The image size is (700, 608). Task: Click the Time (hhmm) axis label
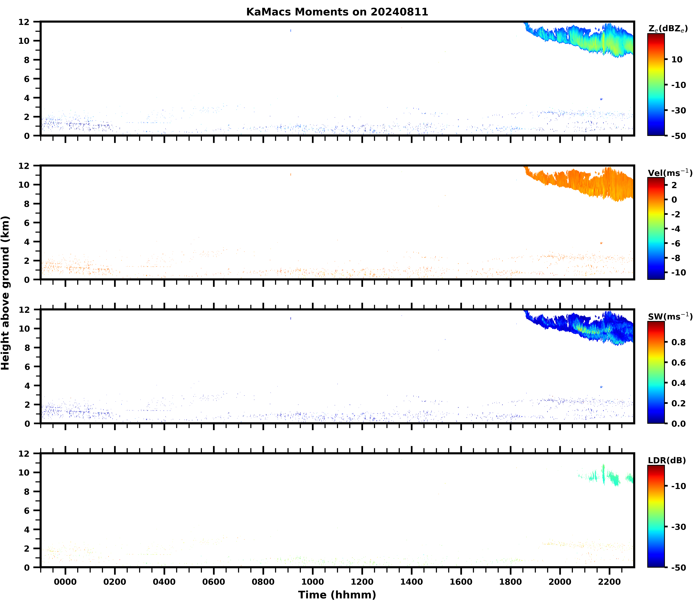(x=337, y=595)
